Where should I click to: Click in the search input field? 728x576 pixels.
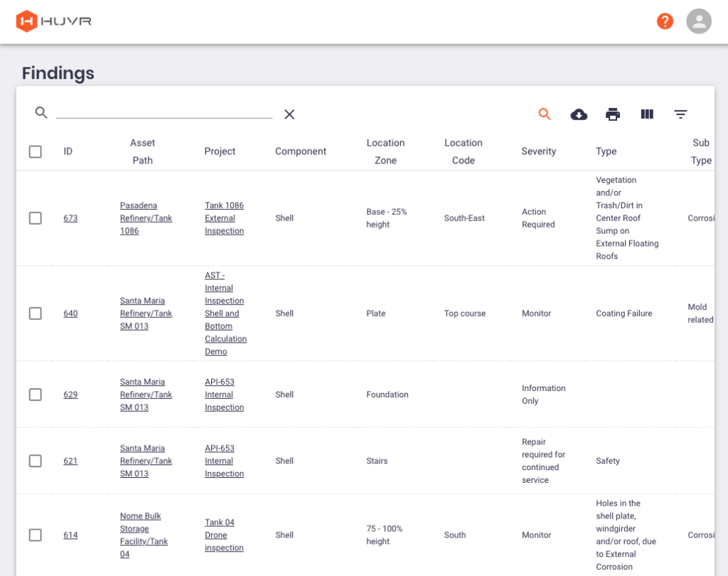pos(164,114)
